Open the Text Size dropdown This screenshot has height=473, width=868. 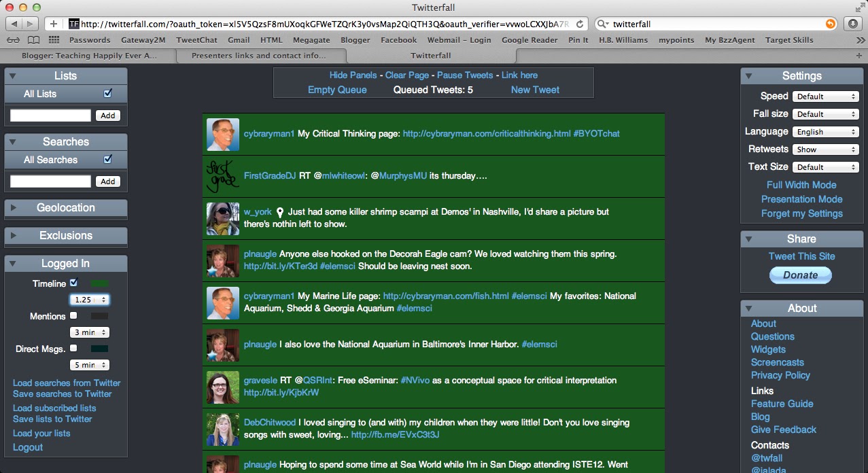(826, 167)
